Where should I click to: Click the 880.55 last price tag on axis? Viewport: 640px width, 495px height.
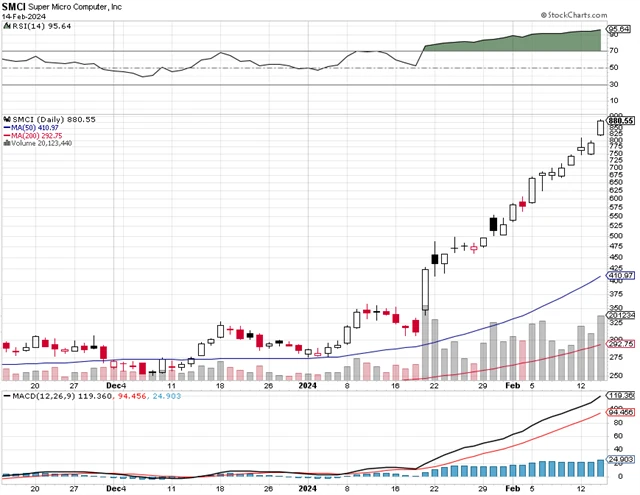click(621, 121)
